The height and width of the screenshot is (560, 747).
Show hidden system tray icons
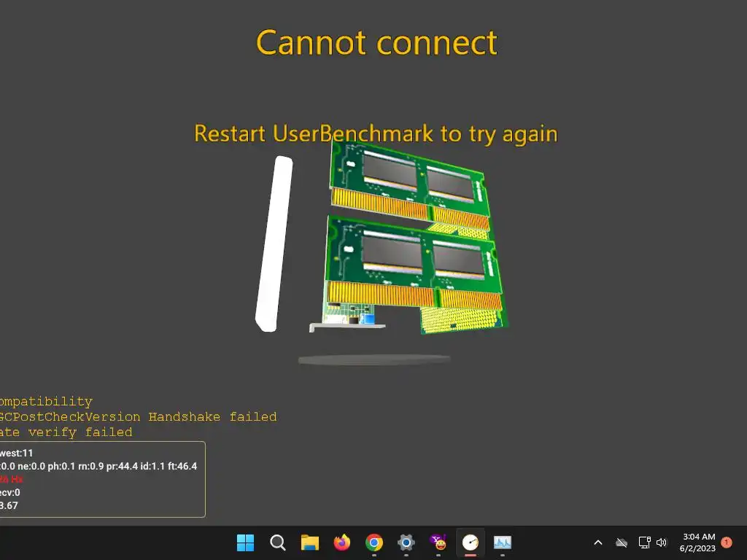click(x=598, y=542)
